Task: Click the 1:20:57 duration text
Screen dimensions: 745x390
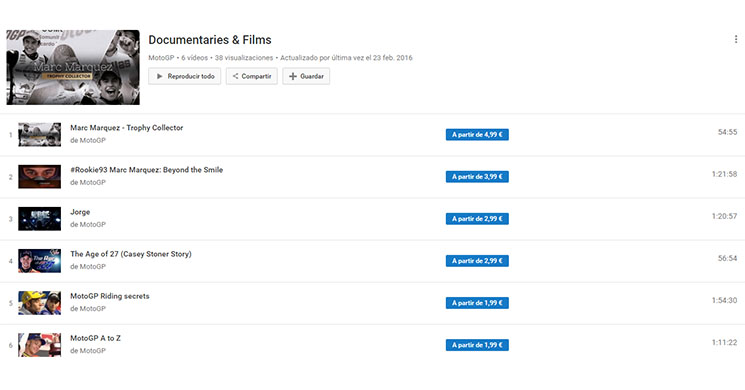Action: tap(725, 216)
